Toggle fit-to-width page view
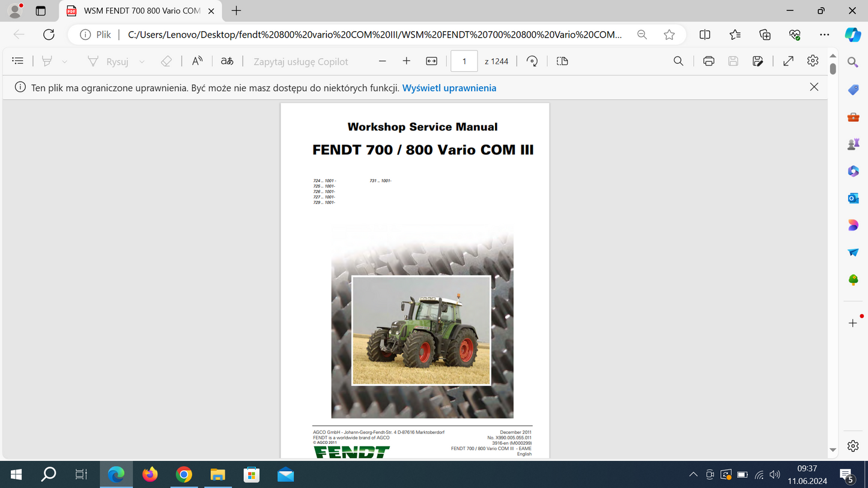This screenshot has height=488, width=868. [431, 61]
